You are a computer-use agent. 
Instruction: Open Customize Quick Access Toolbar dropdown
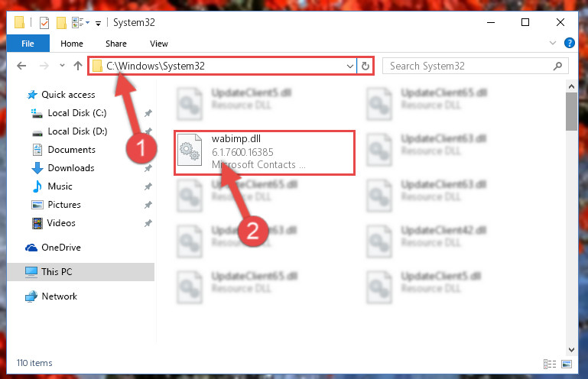98,24
